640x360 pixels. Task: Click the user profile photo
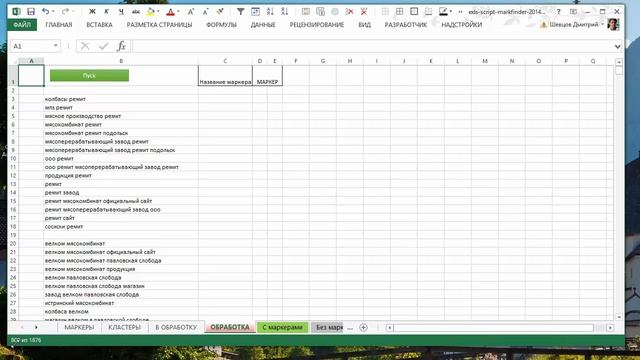point(613,25)
